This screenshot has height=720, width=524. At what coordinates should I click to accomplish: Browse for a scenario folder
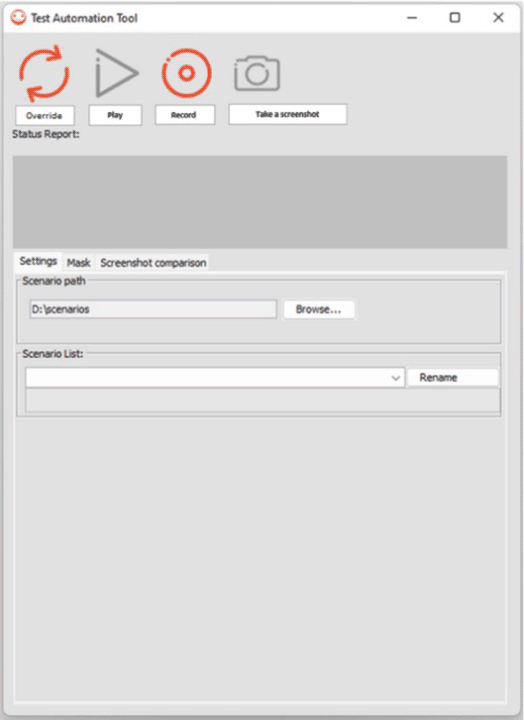tap(319, 309)
